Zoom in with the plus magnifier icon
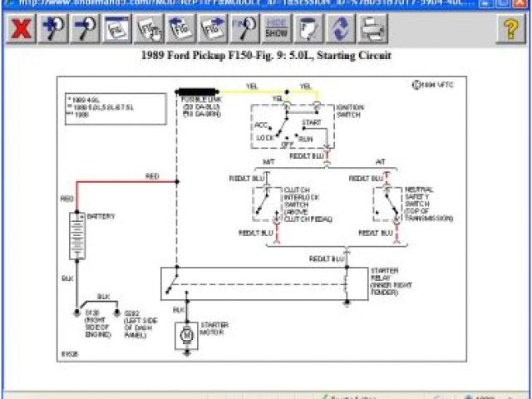 click(x=53, y=30)
